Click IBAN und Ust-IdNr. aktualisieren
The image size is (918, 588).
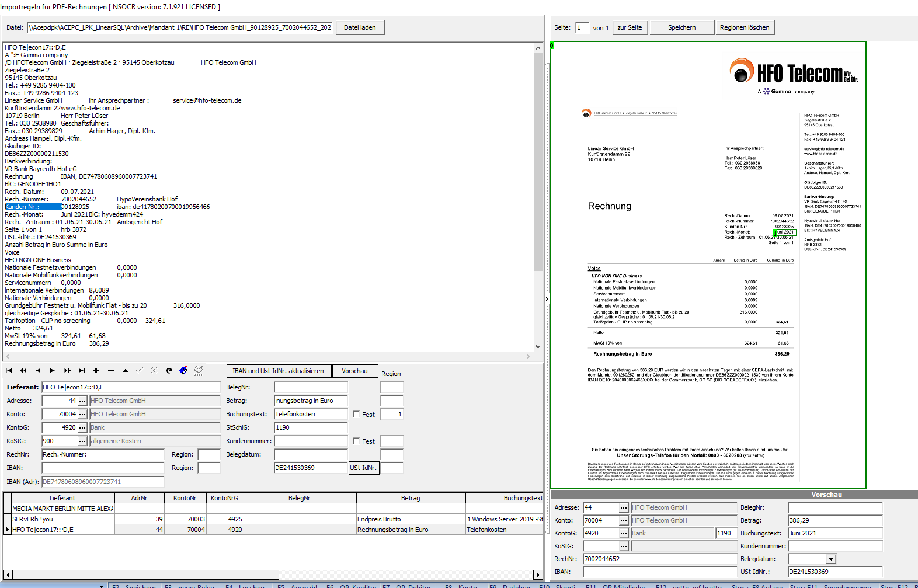click(x=278, y=371)
